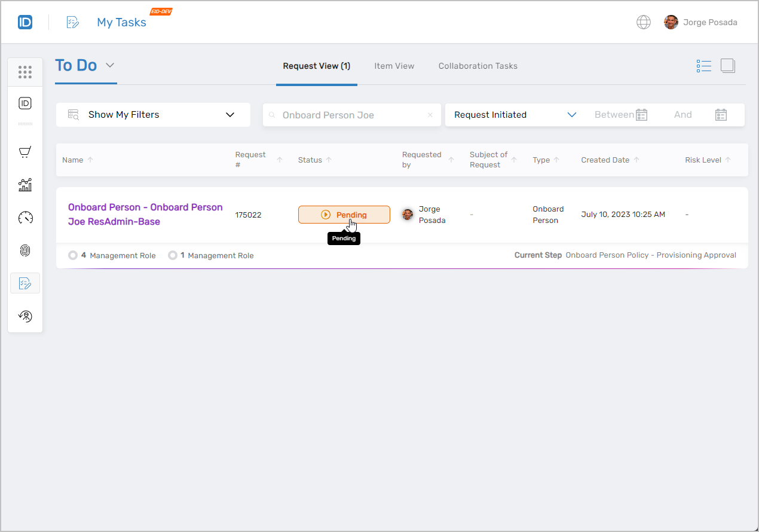Switch to the Item View tab
The image size is (759, 532).
click(394, 66)
